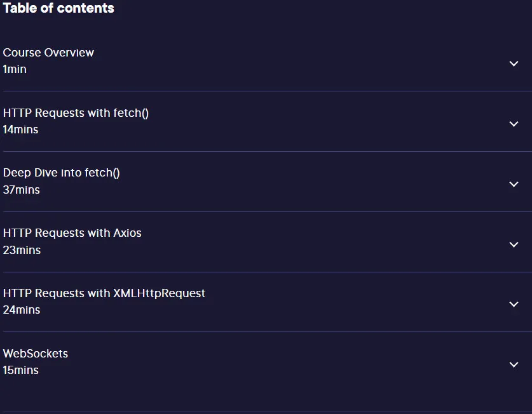Click the 24mins duration label
This screenshot has width=532, height=414.
click(22, 310)
